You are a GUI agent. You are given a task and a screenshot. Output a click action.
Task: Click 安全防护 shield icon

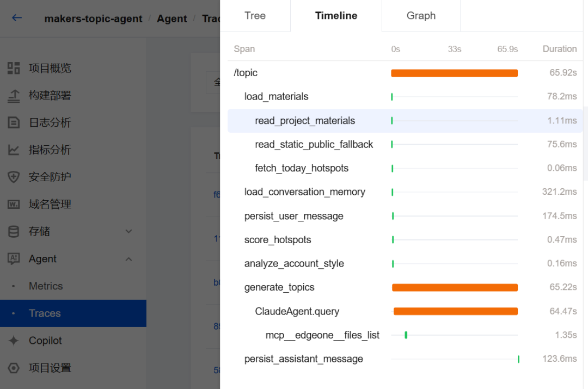[x=14, y=177]
